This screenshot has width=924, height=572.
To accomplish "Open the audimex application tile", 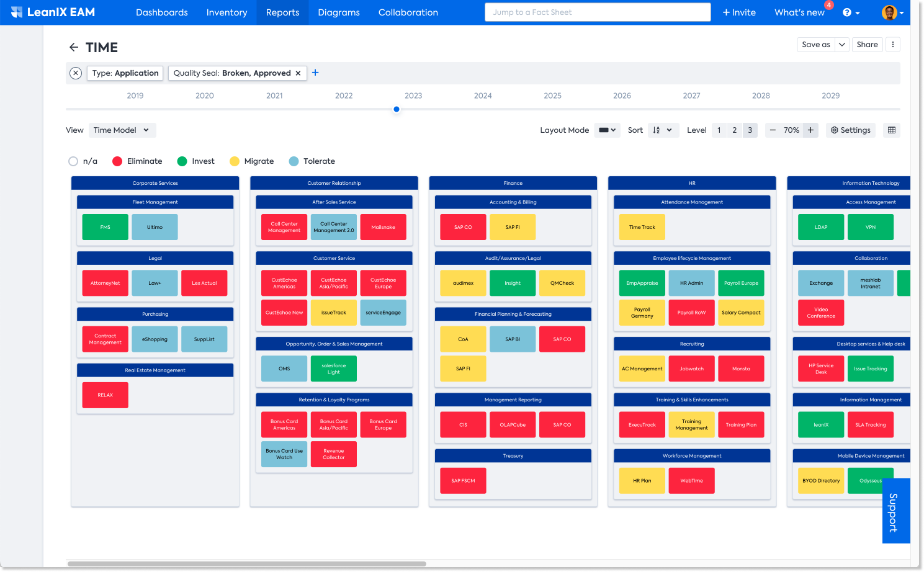I will pyautogui.click(x=463, y=283).
